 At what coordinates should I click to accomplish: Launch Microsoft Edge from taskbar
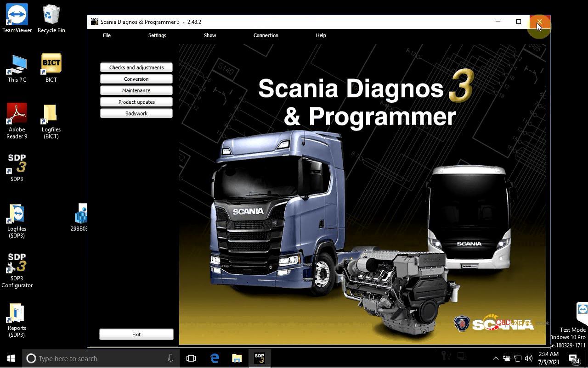point(215,358)
